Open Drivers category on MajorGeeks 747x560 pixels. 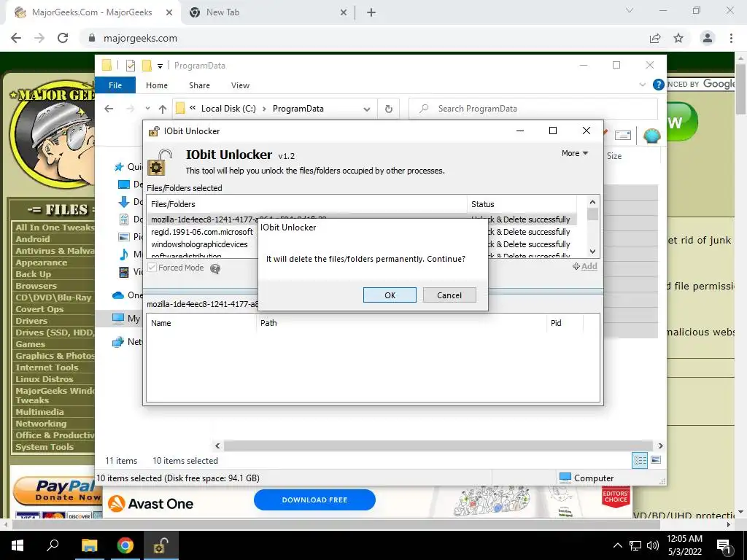click(31, 321)
